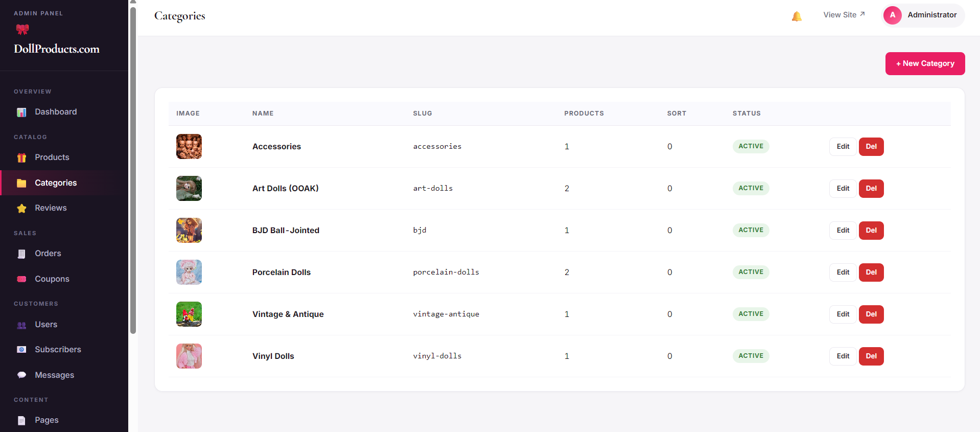This screenshot has height=432, width=980.
Task: Click the PRODUCTS column header
Action: point(584,113)
